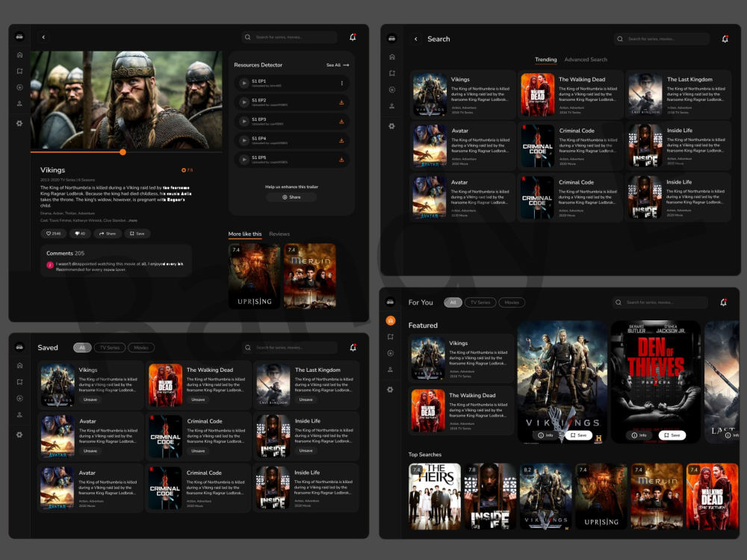This screenshot has height=560, width=747.
Task: Click Share button below Vikings description
Action: [108, 233]
